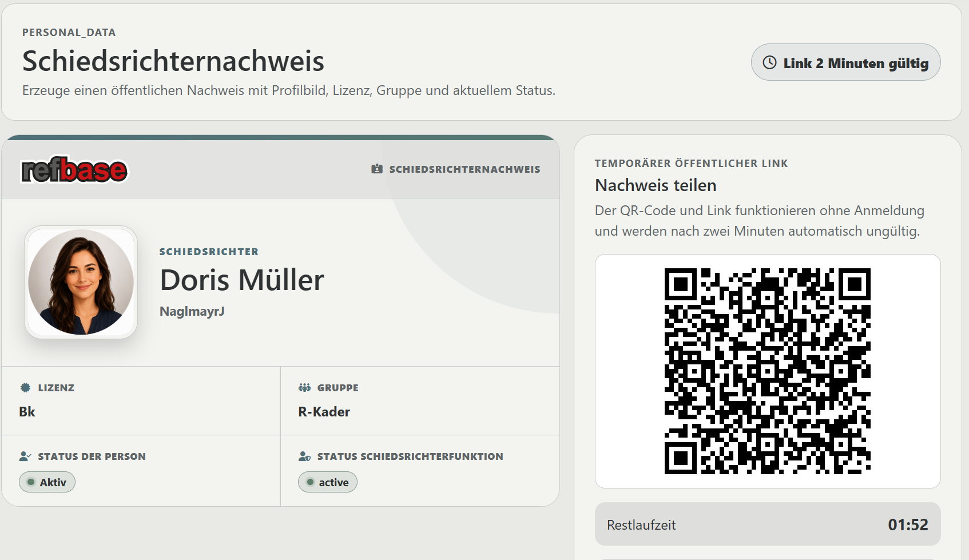The width and height of the screenshot is (969, 560).
Task: Click the PERSONAL_DATA label
Action: point(69,32)
